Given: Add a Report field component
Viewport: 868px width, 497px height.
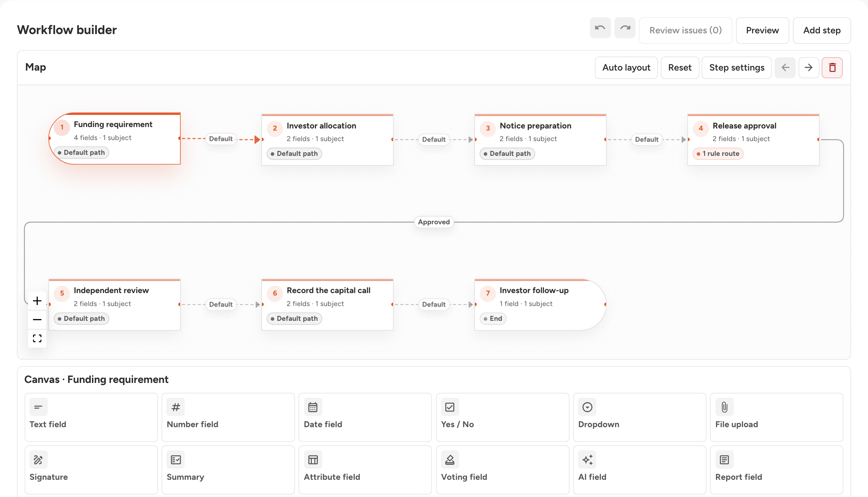Looking at the screenshot, I should click(777, 470).
